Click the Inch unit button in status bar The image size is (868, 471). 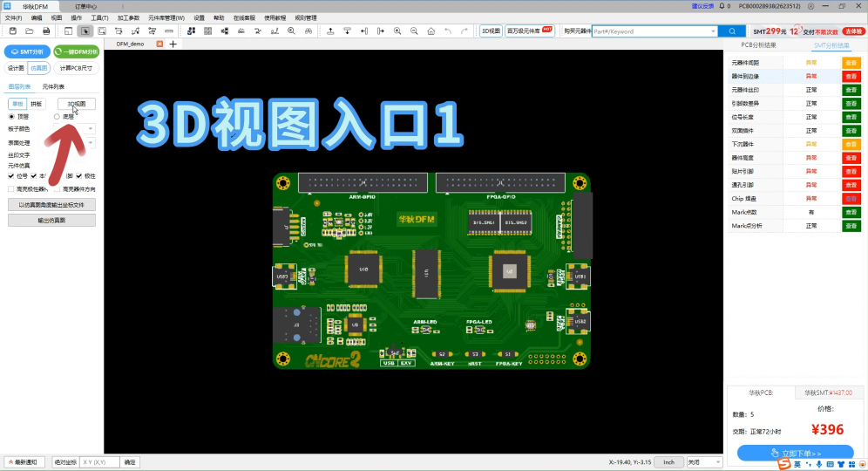pyautogui.click(x=668, y=461)
